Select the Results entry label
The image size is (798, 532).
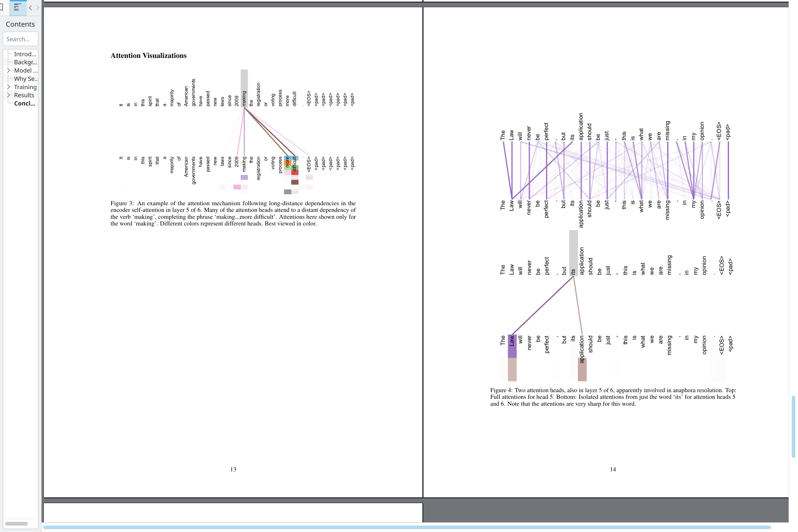[24, 95]
